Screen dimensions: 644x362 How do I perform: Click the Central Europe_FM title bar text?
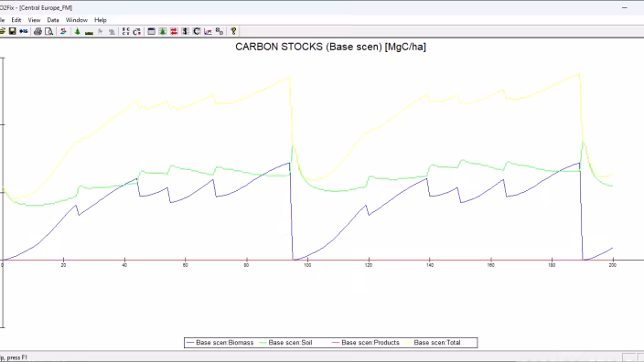tap(46, 8)
